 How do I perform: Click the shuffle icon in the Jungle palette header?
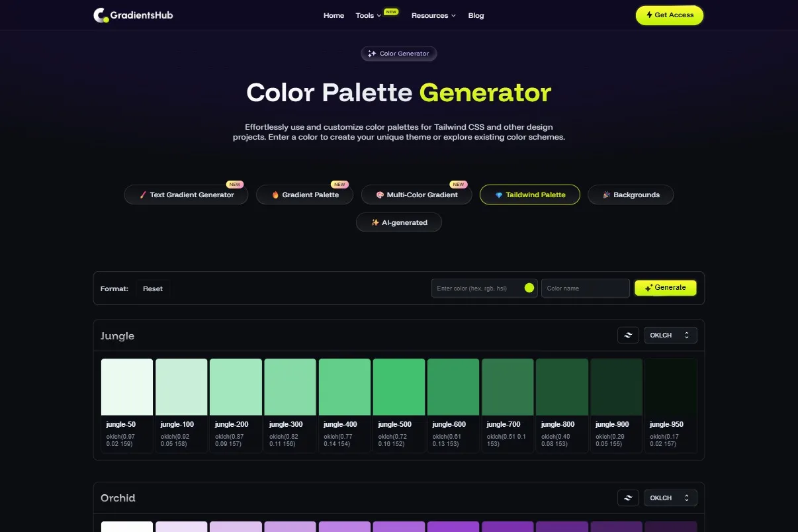tap(627, 335)
